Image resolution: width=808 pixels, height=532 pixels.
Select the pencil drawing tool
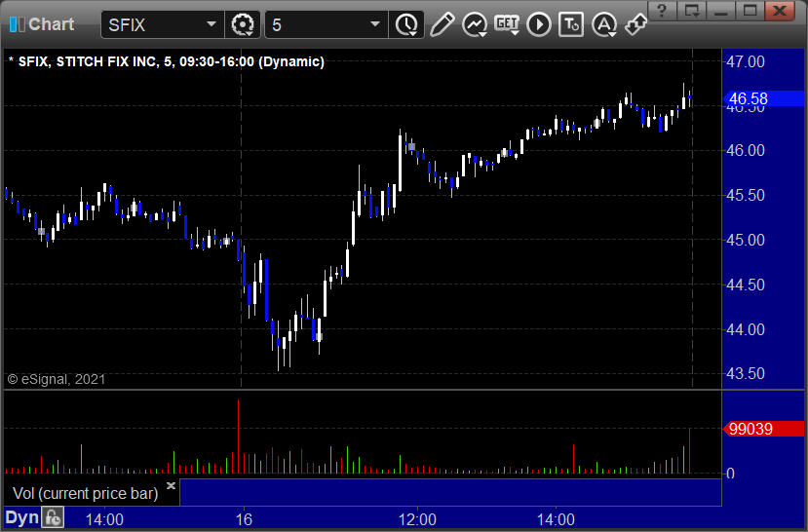(x=442, y=24)
